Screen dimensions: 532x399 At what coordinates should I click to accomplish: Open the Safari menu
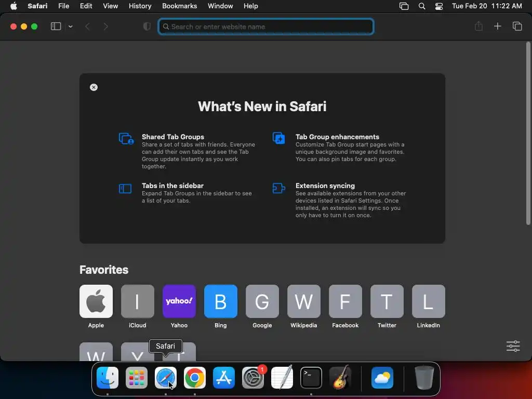pyautogui.click(x=37, y=6)
